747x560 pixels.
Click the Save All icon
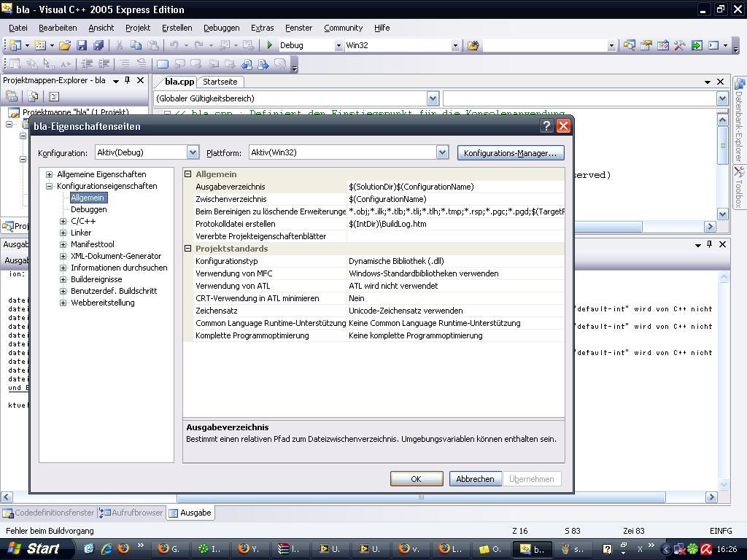(x=98, y=45)
